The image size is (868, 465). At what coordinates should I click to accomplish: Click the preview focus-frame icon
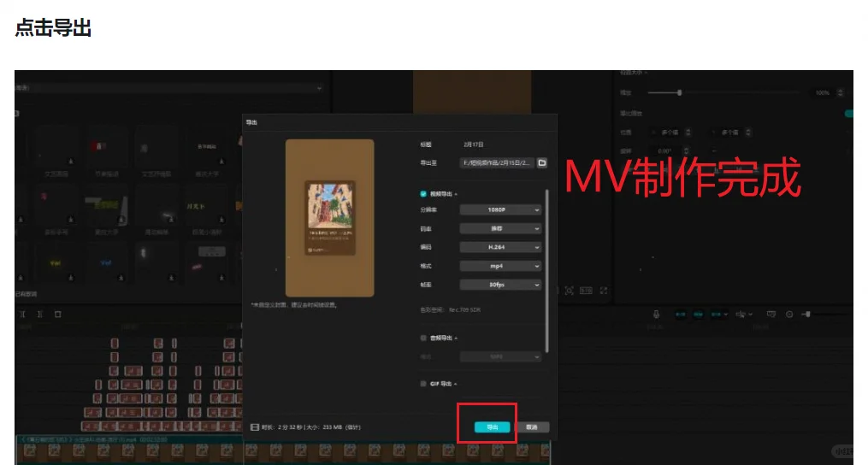[x=569, y=290]
